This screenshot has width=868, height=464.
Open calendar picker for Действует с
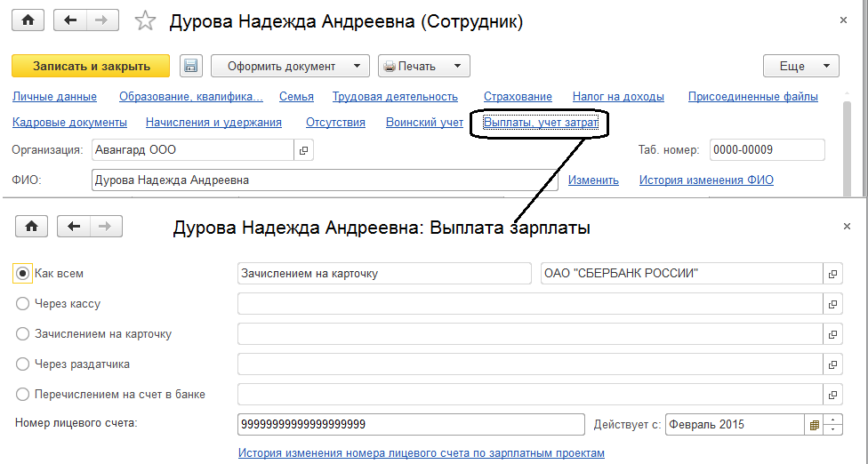814,425
